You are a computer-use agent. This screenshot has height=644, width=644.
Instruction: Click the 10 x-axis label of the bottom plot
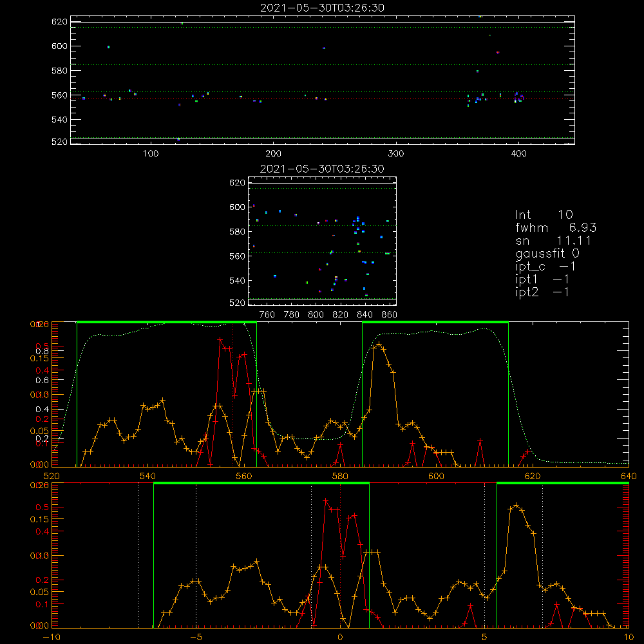[x=629, y=637]
